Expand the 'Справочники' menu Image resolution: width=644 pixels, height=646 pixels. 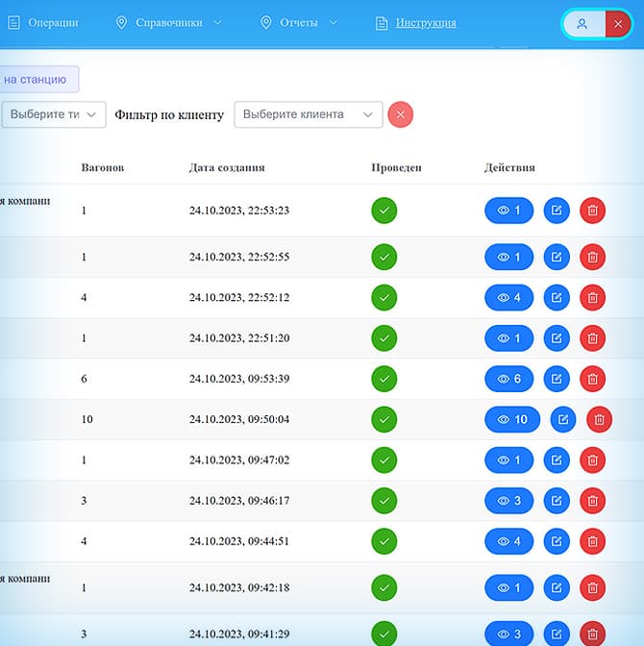(x=168, y=23)
